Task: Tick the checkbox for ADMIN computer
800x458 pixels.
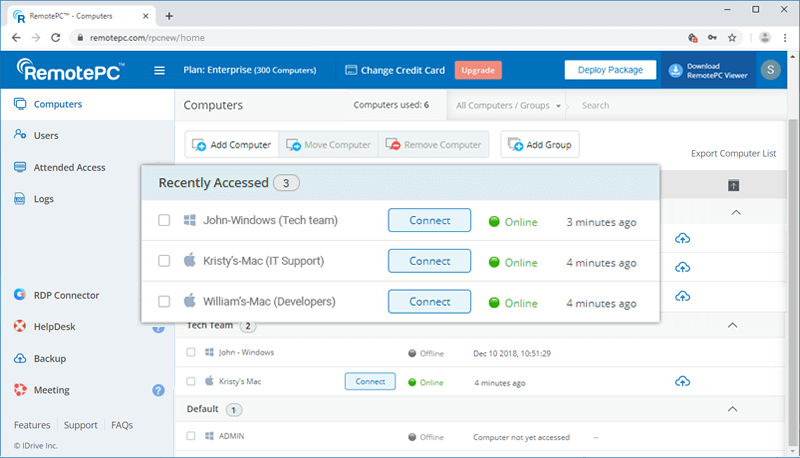Action: click(191, 436)
